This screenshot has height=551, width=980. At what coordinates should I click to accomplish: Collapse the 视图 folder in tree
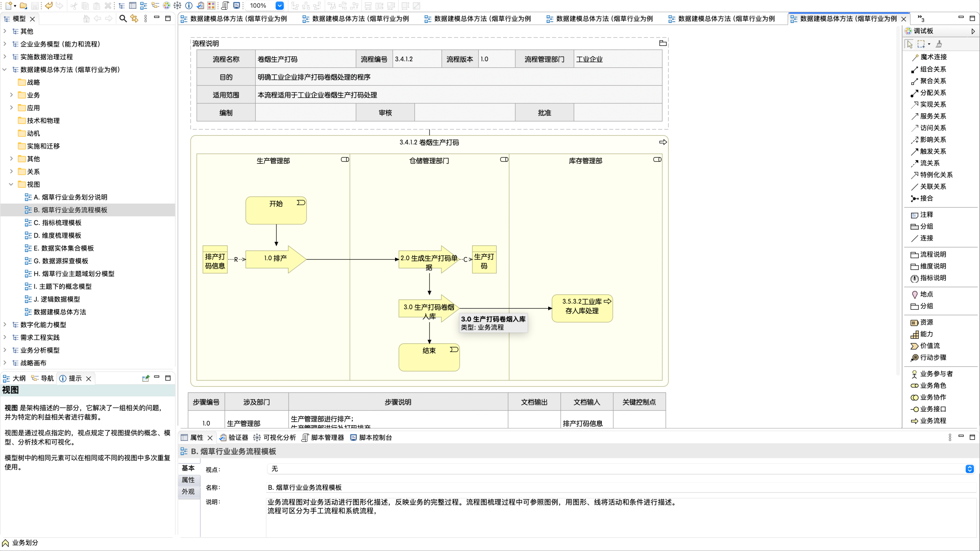[11, 184]
